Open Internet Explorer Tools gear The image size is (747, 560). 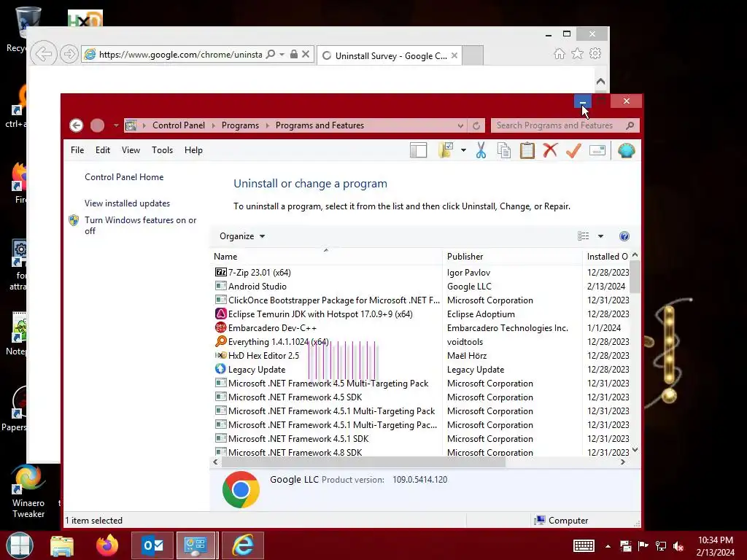coord(595,54)
